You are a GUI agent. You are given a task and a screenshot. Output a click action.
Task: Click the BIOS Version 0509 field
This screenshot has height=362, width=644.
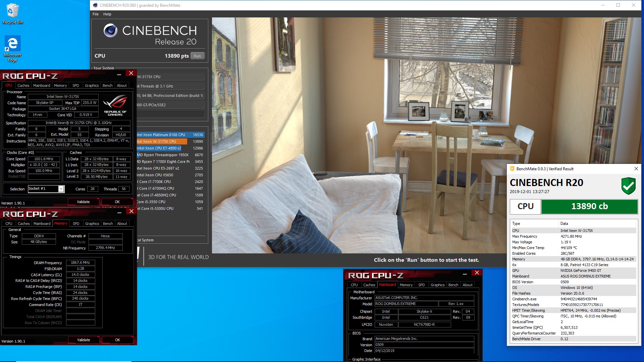(424, 345)
